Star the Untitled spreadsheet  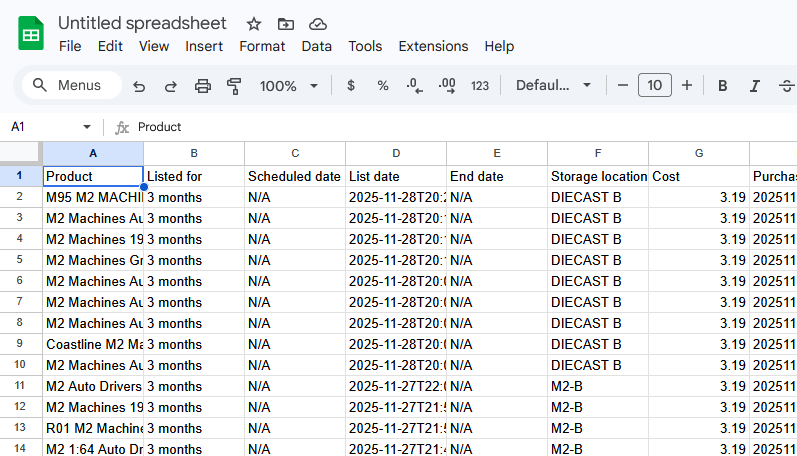pyautogui.click(x=254, y=24)
